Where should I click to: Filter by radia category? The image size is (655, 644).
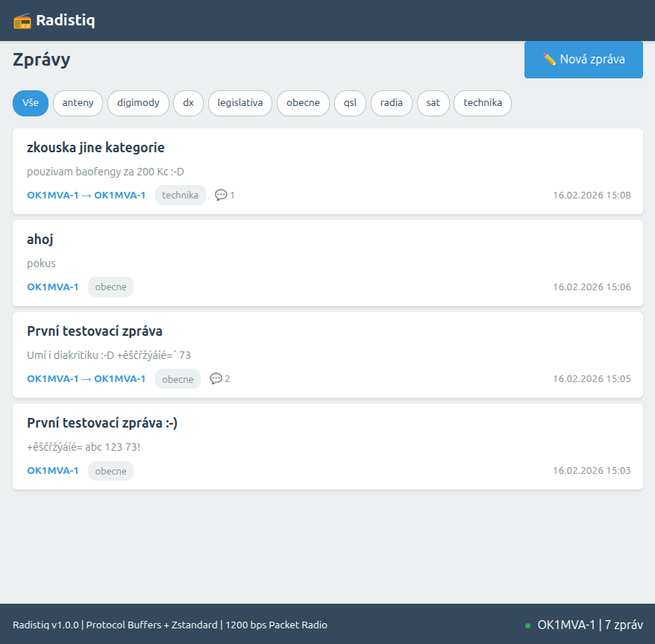pyautogui.click(x=392, y=103)
